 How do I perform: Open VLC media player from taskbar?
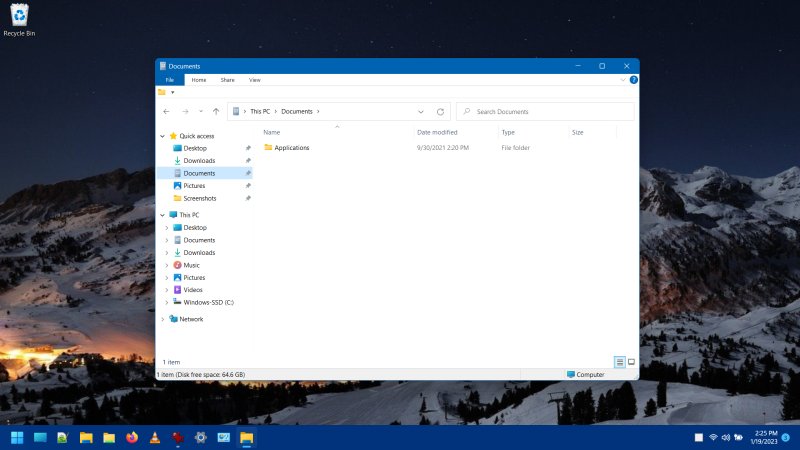click(155, 437)
